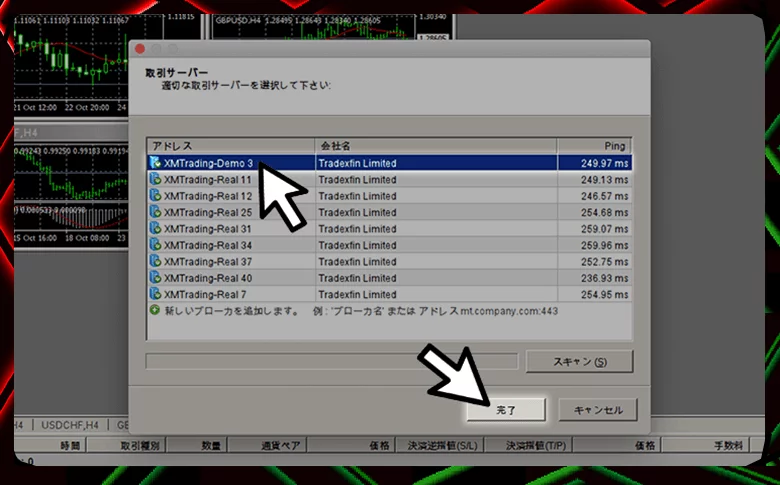
Task: Click the XMTrading-Demo 3 server icon
Action: click(x=155, y=163)
